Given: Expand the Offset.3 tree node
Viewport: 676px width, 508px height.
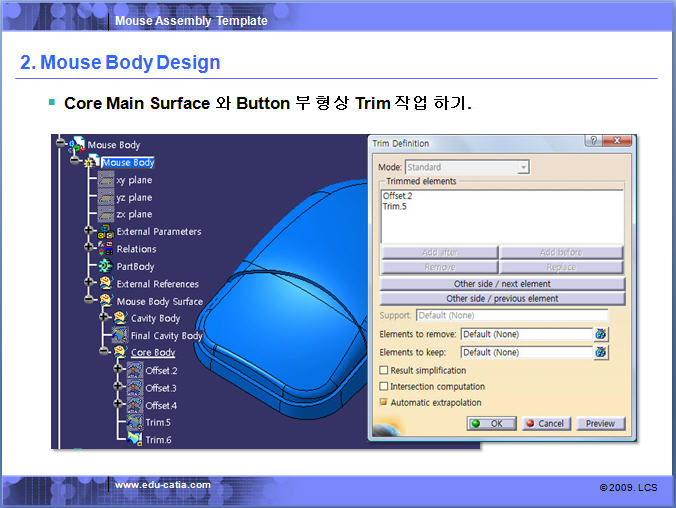Looking at the screenshot, I should 117,387.
